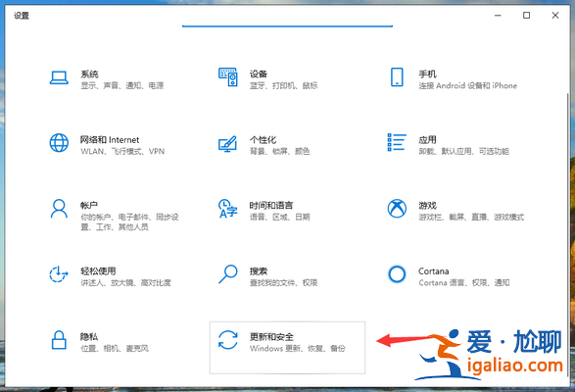This screenshot has height=392, width=575.
Task: Click the 应用 list icon
Action: [x=397, y=142]
